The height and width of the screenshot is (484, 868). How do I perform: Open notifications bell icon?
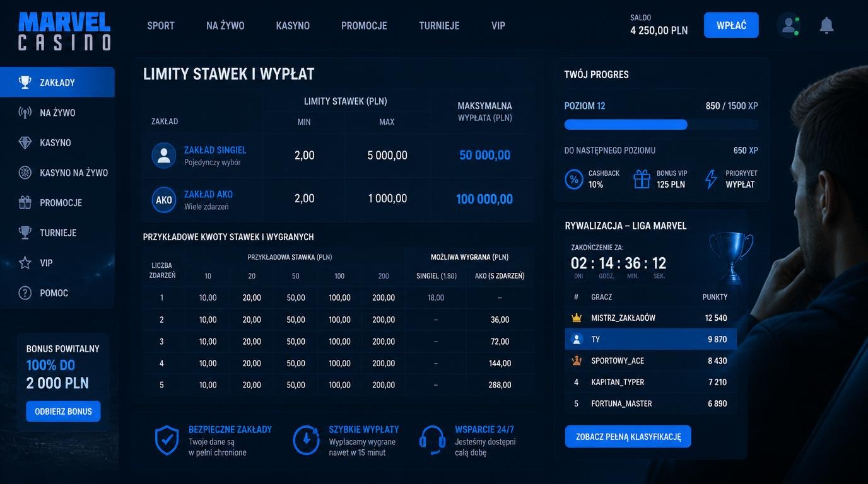[826, 25]
